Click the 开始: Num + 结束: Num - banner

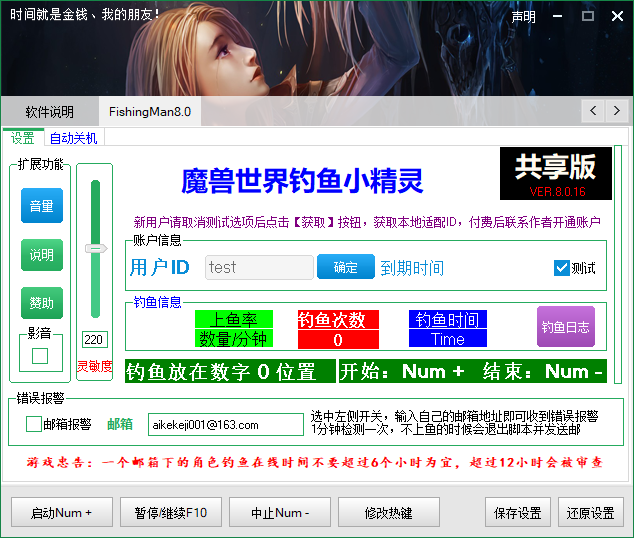point(473,371)
